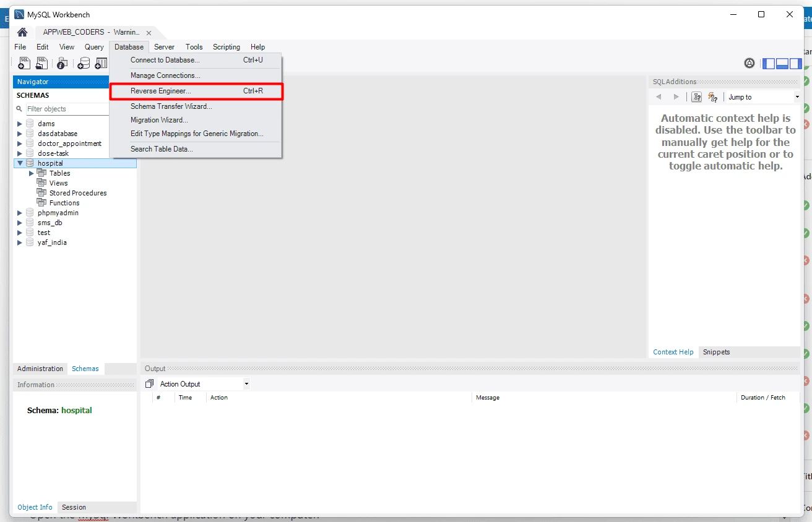Image resolution: width=812 pixels, height=522 pixels.
Task: Click the Stored Procedures folder icon
Action: pyautogui.click(x=41, y=193)
